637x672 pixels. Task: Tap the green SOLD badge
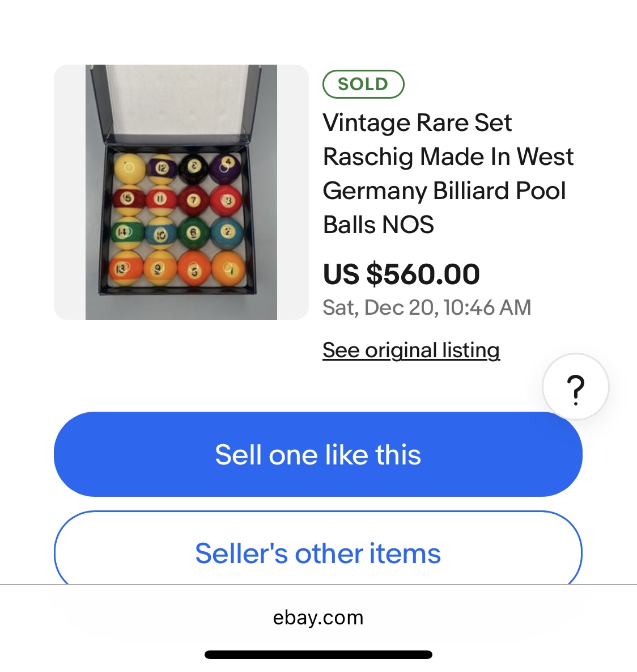(x=363, y=84)
